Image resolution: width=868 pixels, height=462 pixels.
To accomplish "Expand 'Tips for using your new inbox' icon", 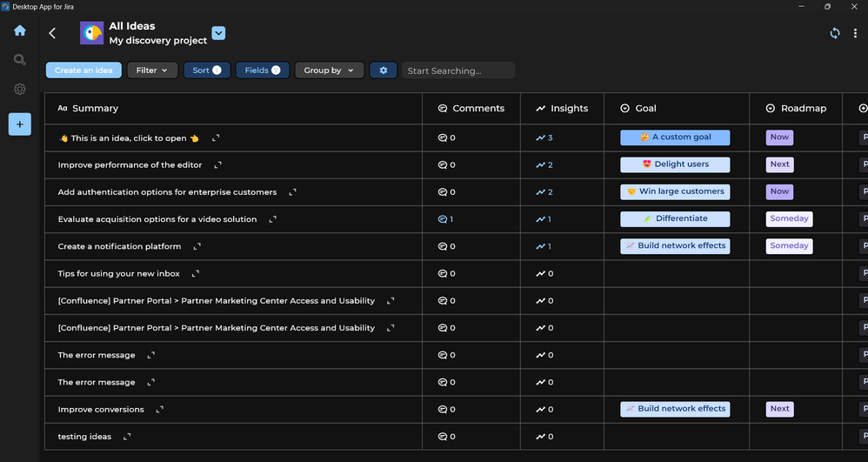I will point(196,274).
